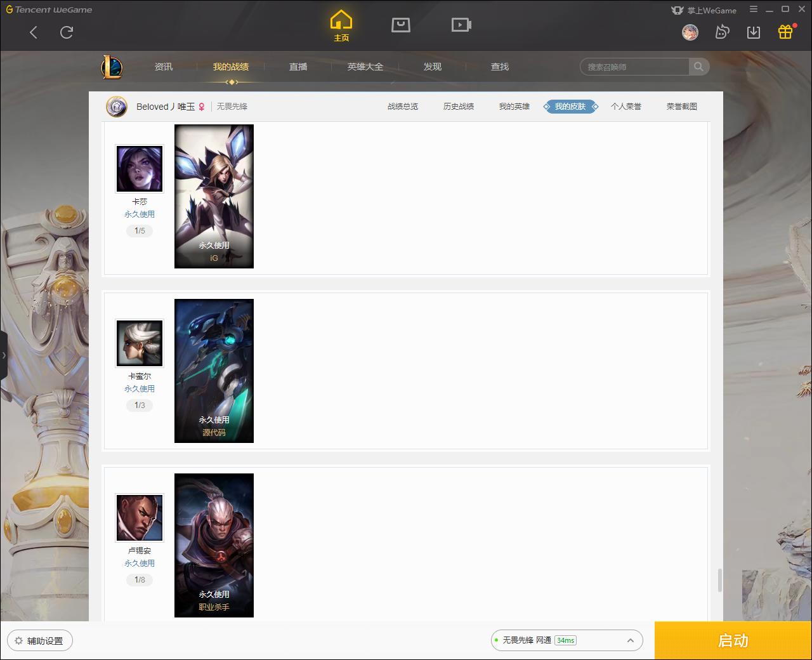This screenshot has height=660, width=812.
Task: Click the 卡莎 champion portrait
Action: tap(140, 169)
